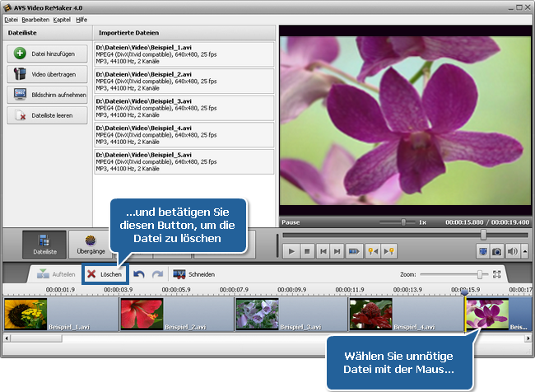
Task: Switch to the Übergänge tab
Action: tap(91, 245)
